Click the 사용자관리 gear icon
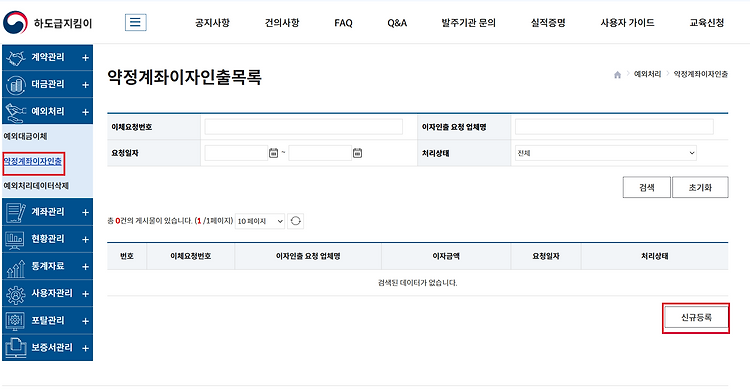The height and width of the screenshot is (390, 750). click(15, 294)
